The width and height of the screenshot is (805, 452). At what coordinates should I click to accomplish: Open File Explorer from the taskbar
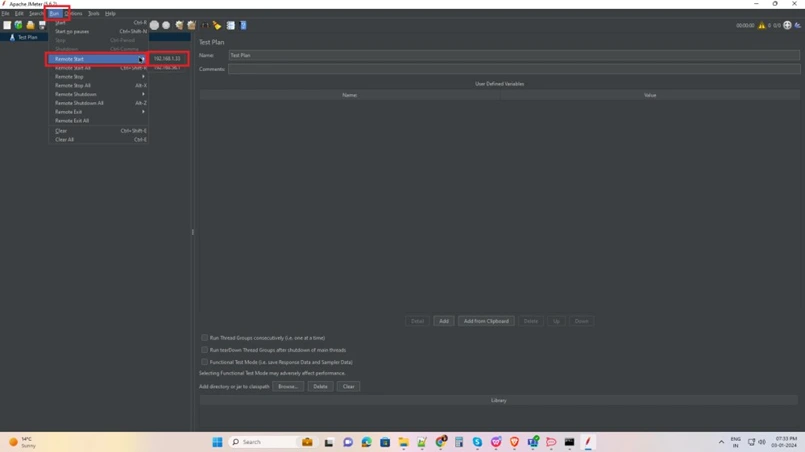click(404, 442)
